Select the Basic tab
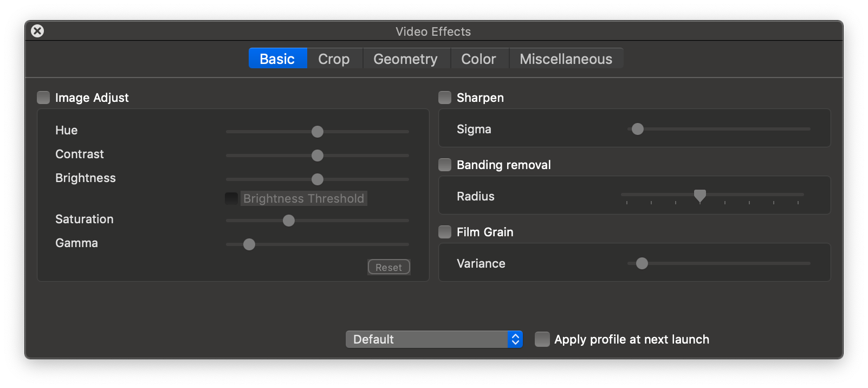Viewport: 868px width, 388px height. coord(277,59)
